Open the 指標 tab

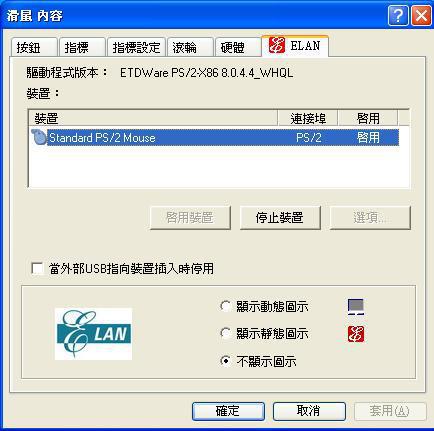82,47
